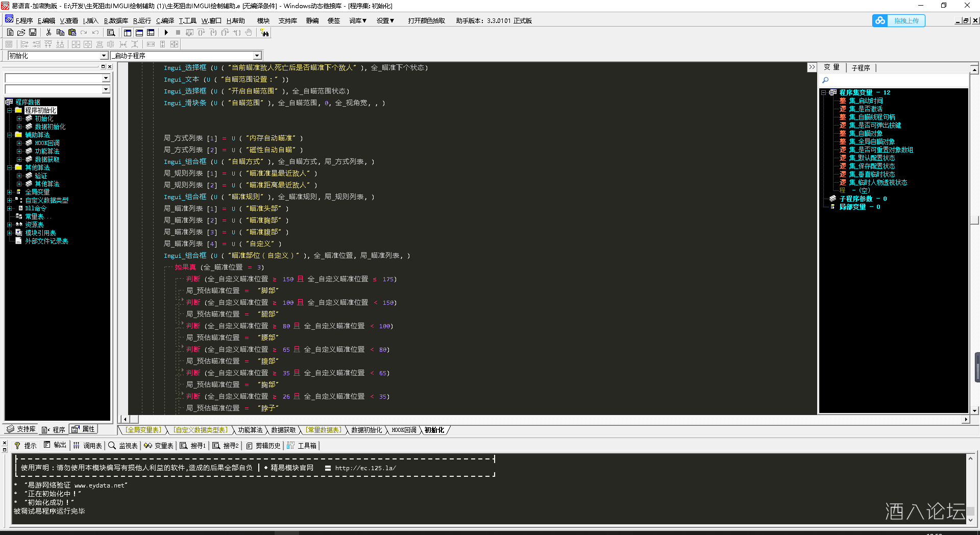Open the 词库 dropdown menu
980x535 pixels.
pyautogui.click(x=358, y=20)
